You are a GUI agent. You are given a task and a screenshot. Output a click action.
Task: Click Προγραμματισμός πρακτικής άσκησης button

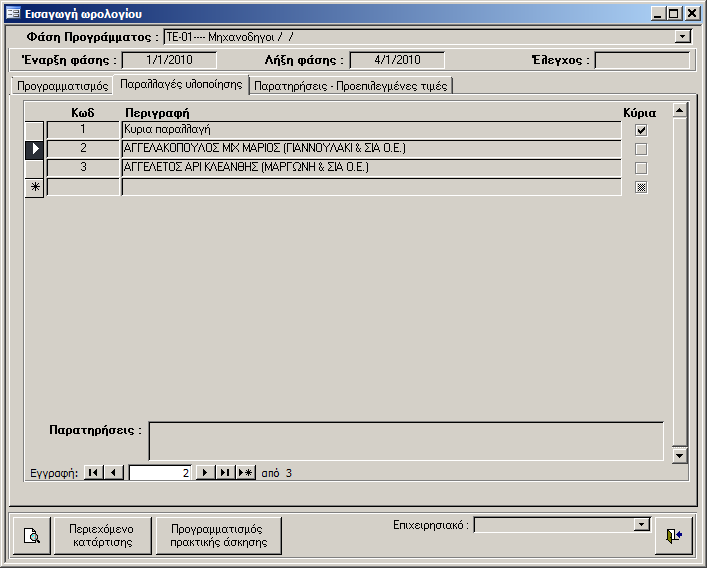218,536
